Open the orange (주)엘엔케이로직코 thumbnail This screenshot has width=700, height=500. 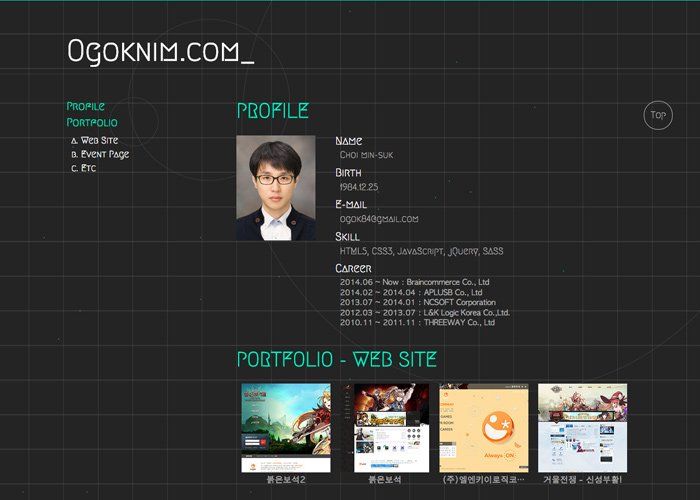(484, 428)
